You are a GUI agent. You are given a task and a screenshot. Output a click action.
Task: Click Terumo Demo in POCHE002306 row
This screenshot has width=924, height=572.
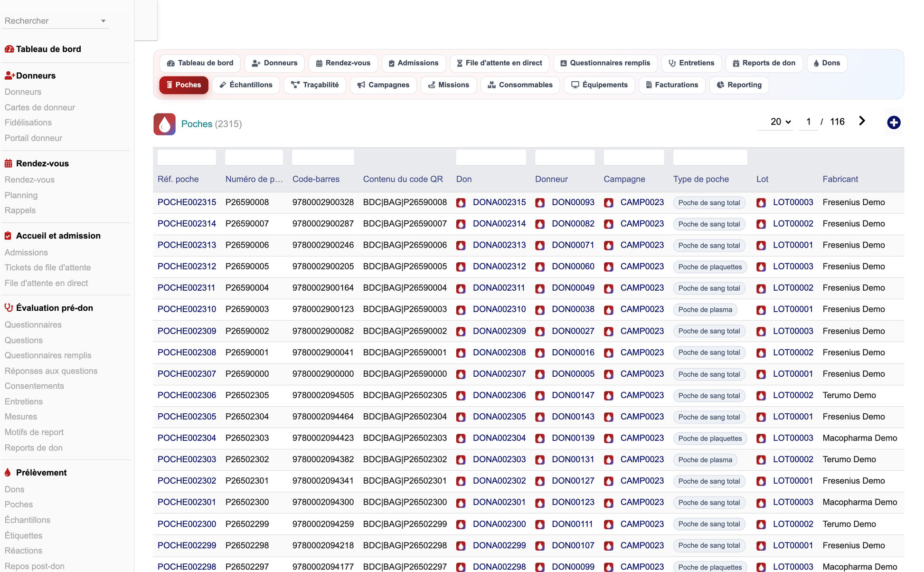click(x=849, y=395)
